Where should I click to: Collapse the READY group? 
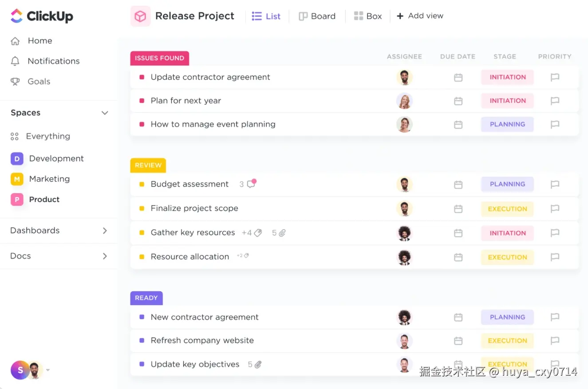(x=146, y=298)
